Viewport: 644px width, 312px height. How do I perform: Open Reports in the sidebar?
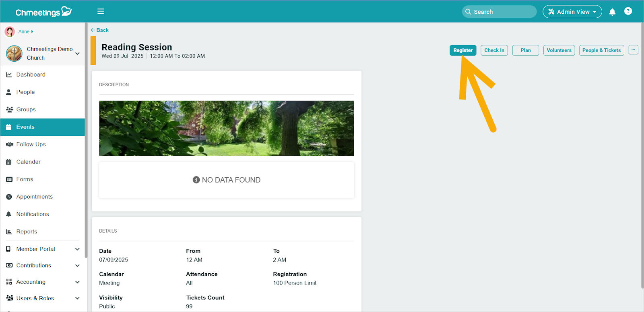click(x=43, y=232)
